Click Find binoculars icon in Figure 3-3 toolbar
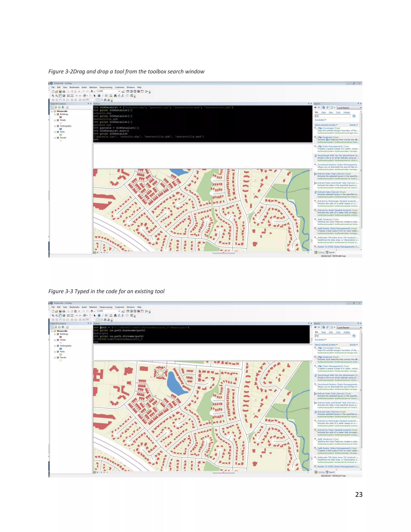 [115, 315]
